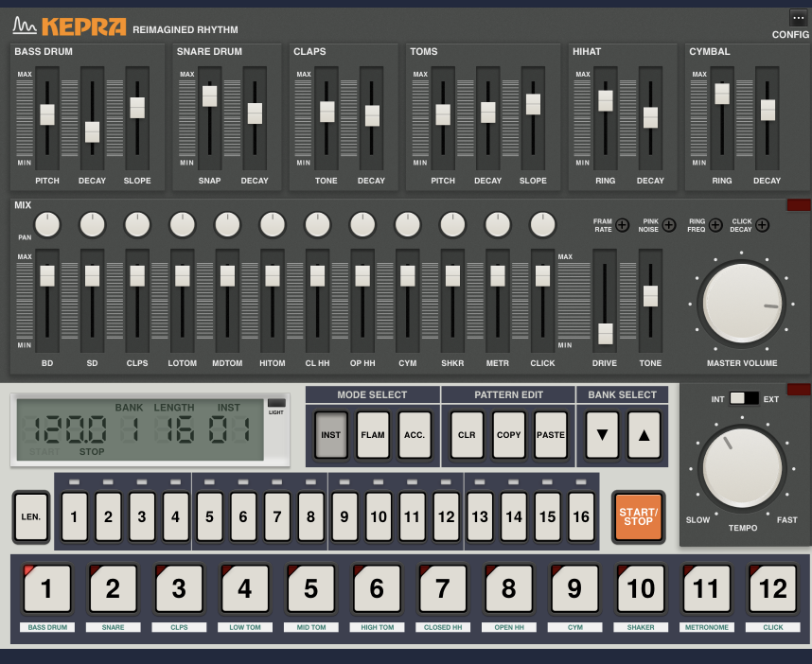The image size is (812, 664).
Task: Click the INST 01 display value
Action: pyautogui.click(x=229, y=429)
